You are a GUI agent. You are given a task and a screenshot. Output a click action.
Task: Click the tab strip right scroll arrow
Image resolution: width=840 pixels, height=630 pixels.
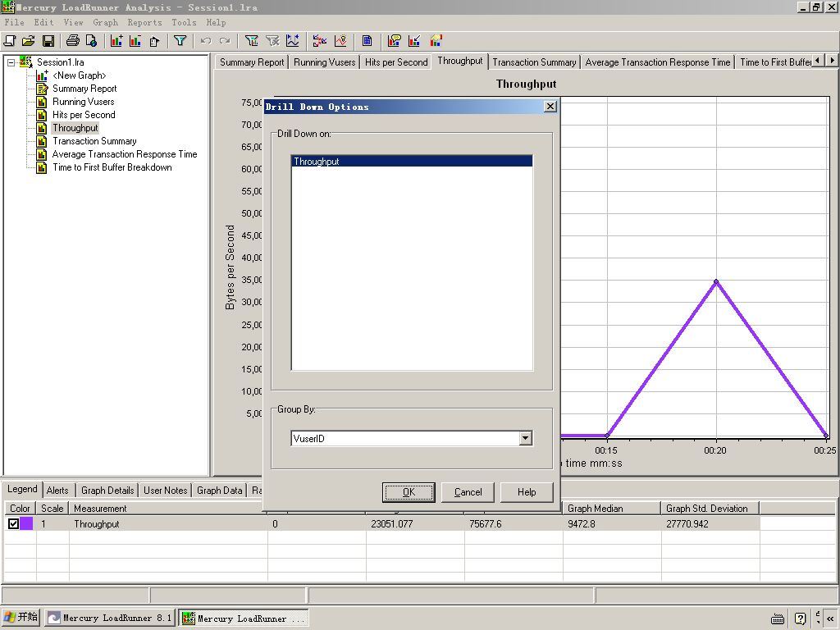tap(832, 61)
